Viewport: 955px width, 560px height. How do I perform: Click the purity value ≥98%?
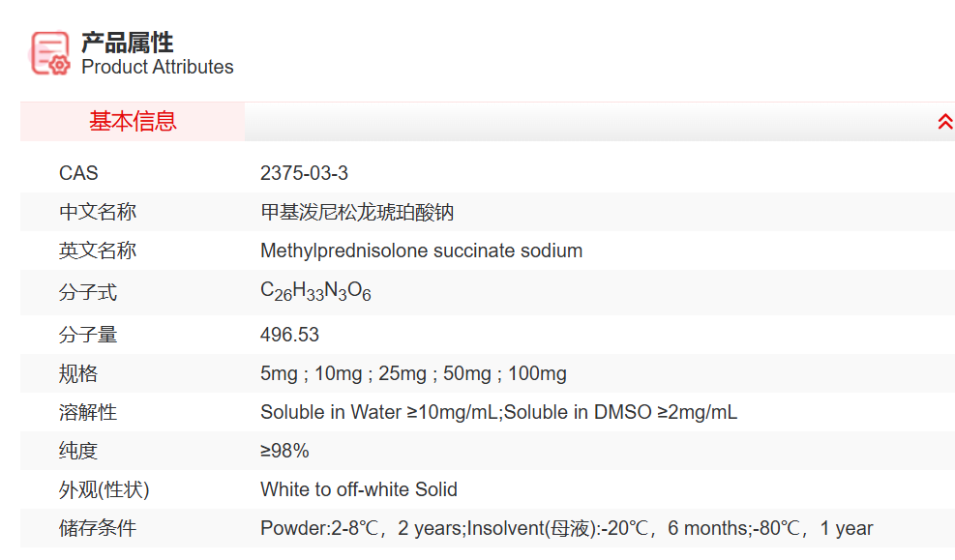point(284,451)
